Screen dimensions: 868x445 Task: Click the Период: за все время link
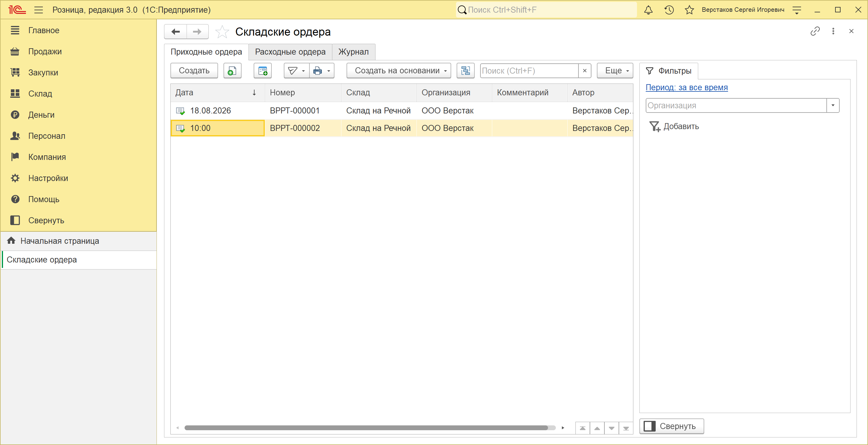[686, 87]
